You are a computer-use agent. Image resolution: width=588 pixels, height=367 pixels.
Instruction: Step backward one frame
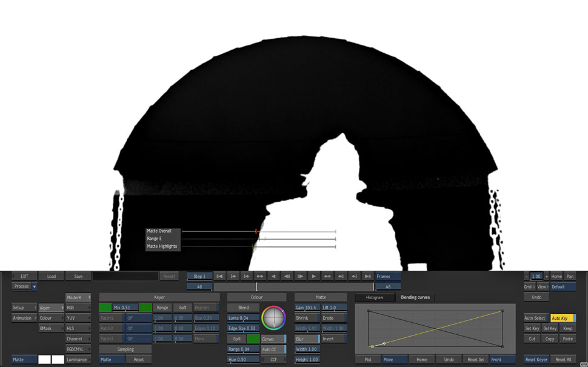287,276
